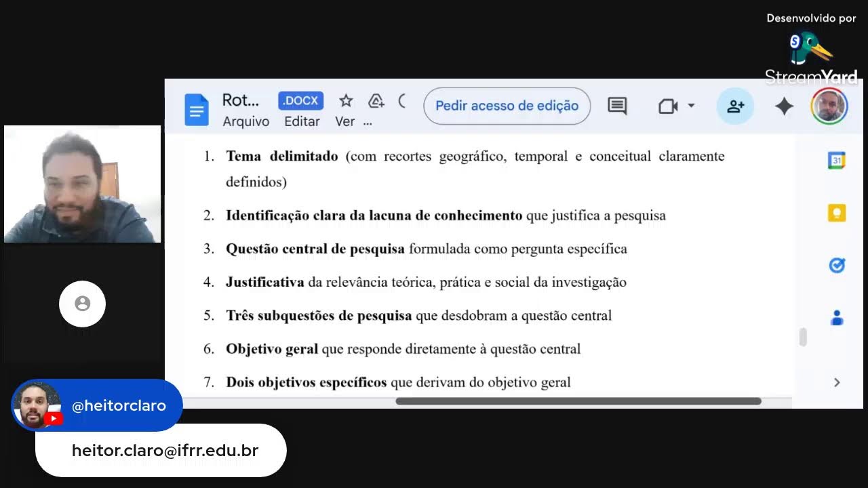
Task: Click the @heitorclaro YouTube handle banner
Action: pos(97,405)
